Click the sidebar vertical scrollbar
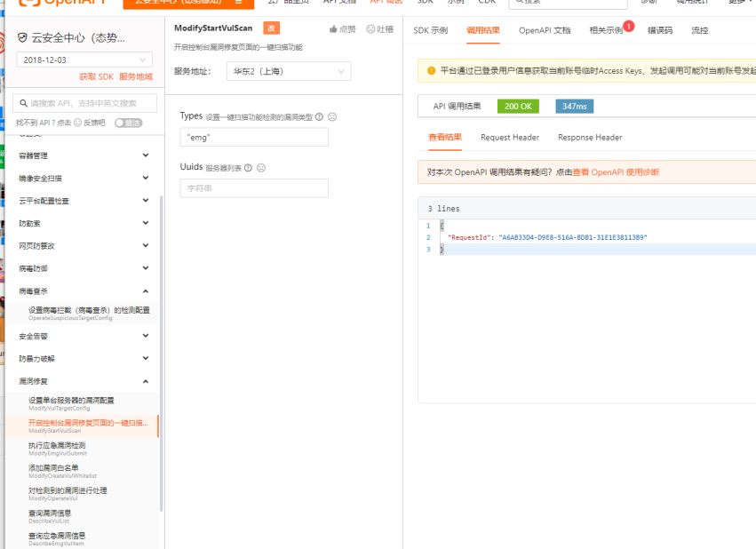 [161, 354]
